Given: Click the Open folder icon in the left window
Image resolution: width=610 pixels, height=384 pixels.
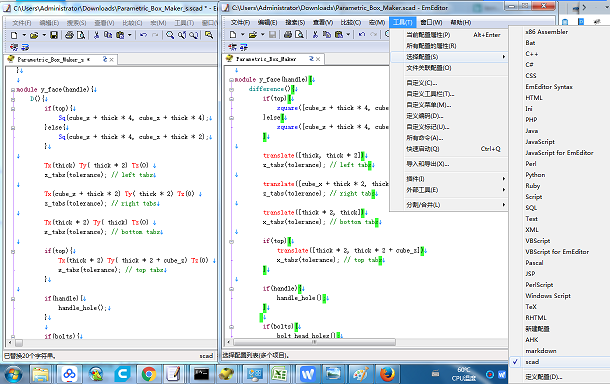Looking at the screenshot, I should pyautogui.click(x=34, y=35).
